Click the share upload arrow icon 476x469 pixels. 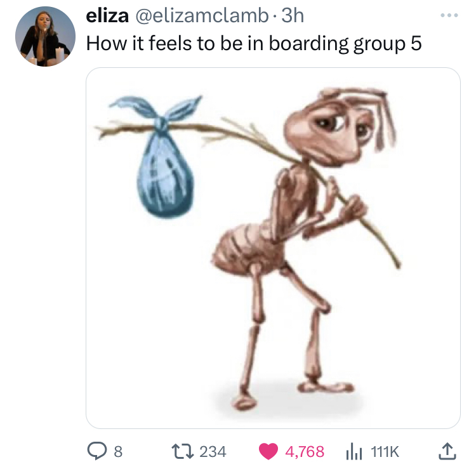click(447, 451)
